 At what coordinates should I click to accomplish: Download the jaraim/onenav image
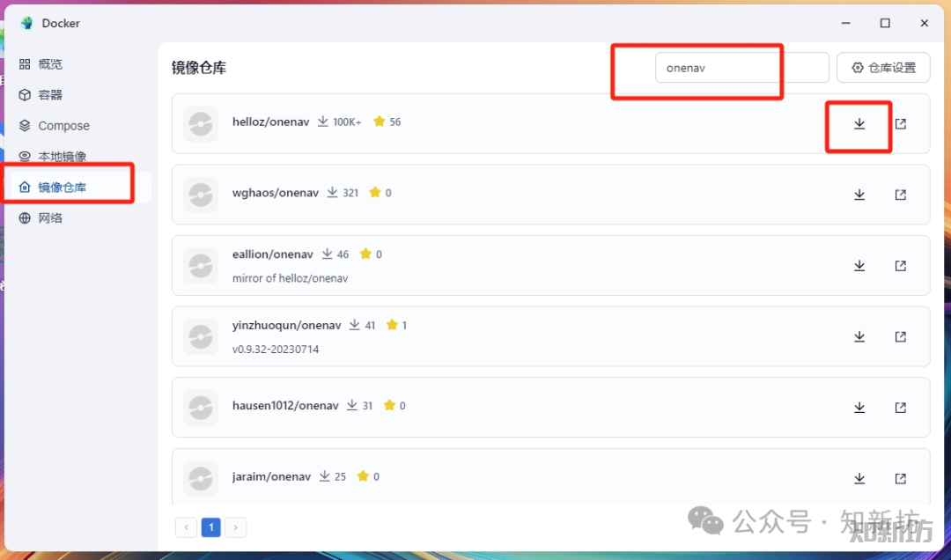[859, 479]
